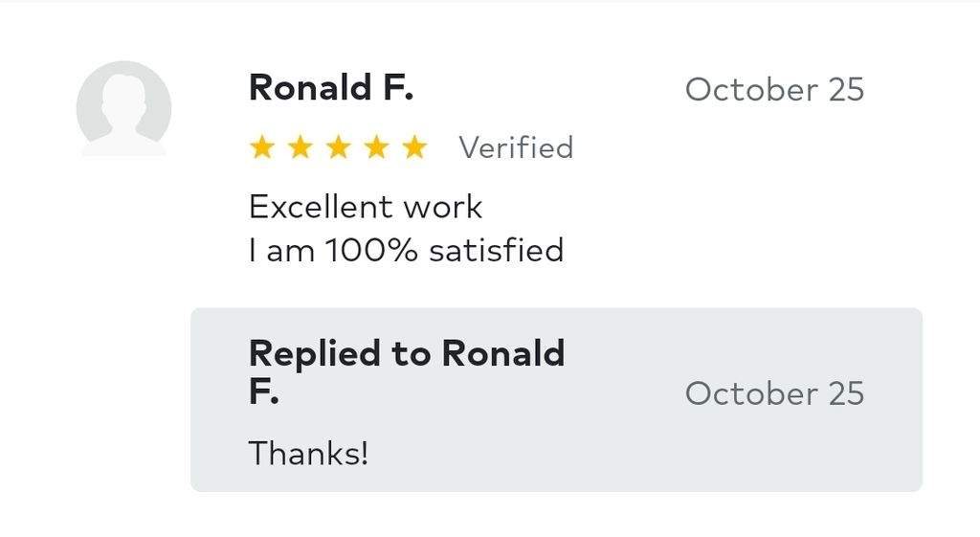Click the fourth yellow rating star
980x537 pixels.
(x=376, y=147)
